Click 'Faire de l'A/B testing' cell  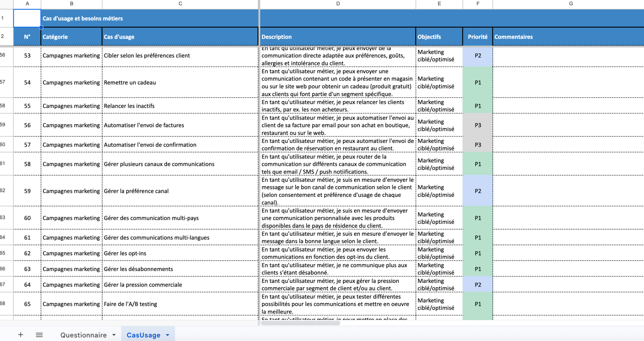[180, 304]
